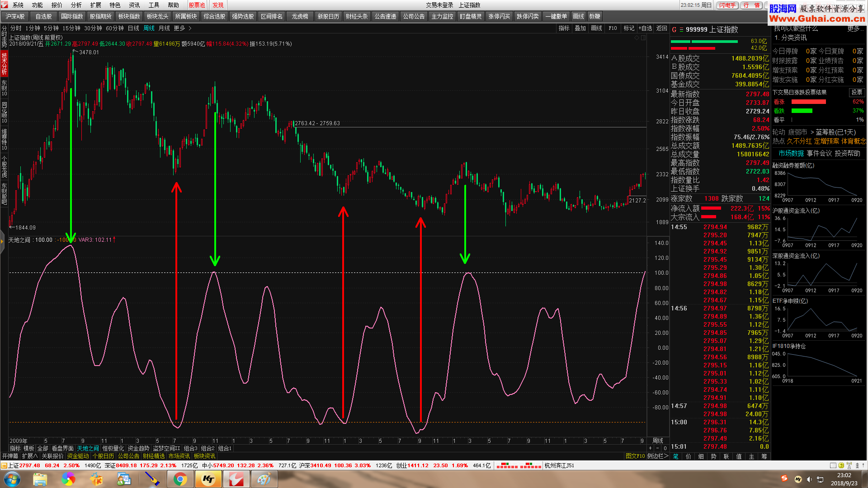Click the split-pane icon at chart corner

643,38
